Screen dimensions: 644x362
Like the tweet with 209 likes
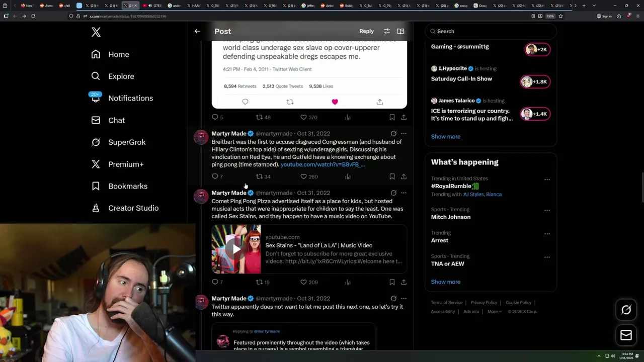[x=308, y=282]
